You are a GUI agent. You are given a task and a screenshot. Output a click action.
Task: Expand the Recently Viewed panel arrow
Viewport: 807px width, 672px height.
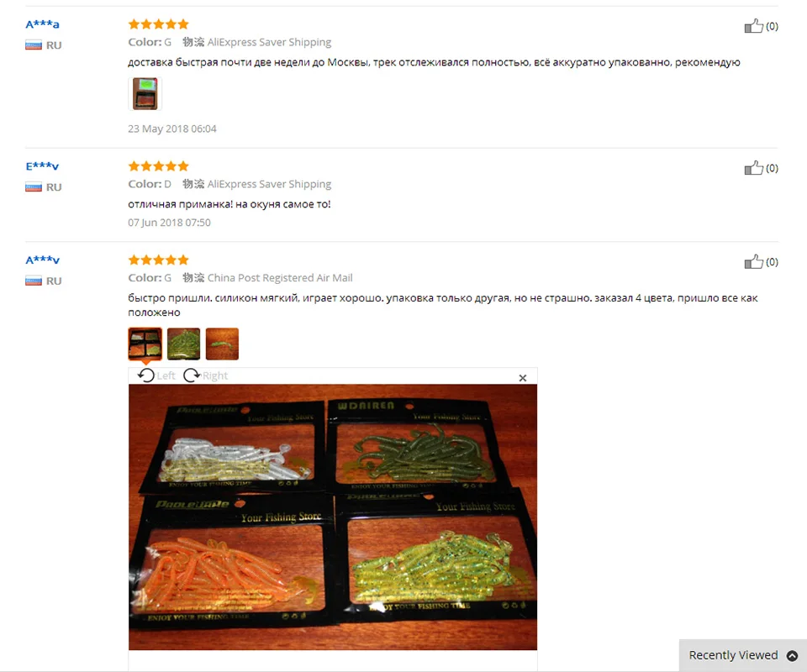(792, 655)
